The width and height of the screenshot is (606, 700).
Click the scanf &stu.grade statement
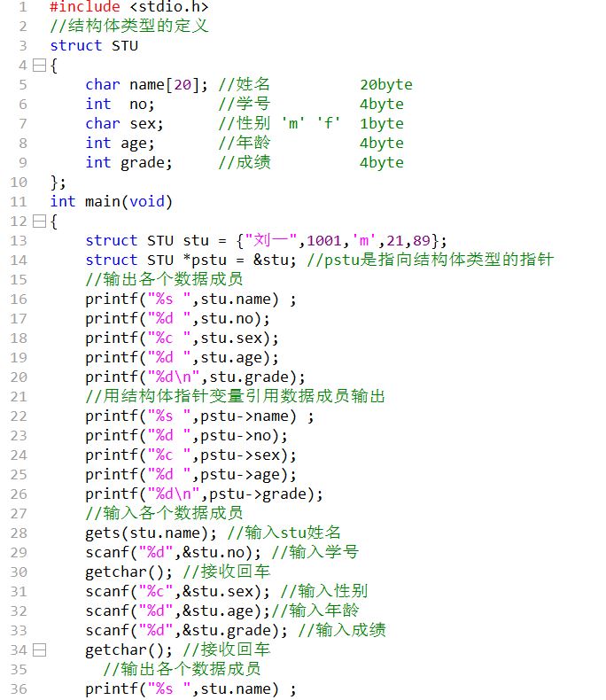(187, 631)
